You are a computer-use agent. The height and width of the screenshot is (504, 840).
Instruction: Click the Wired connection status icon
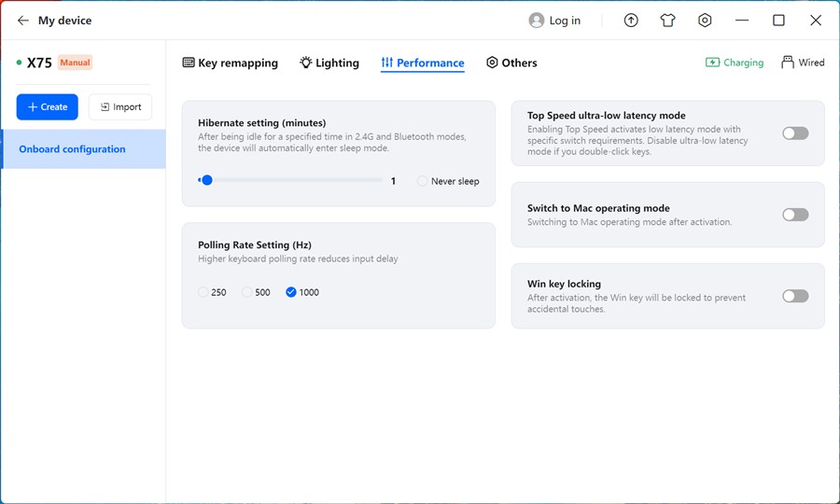(x=788, y=63)
